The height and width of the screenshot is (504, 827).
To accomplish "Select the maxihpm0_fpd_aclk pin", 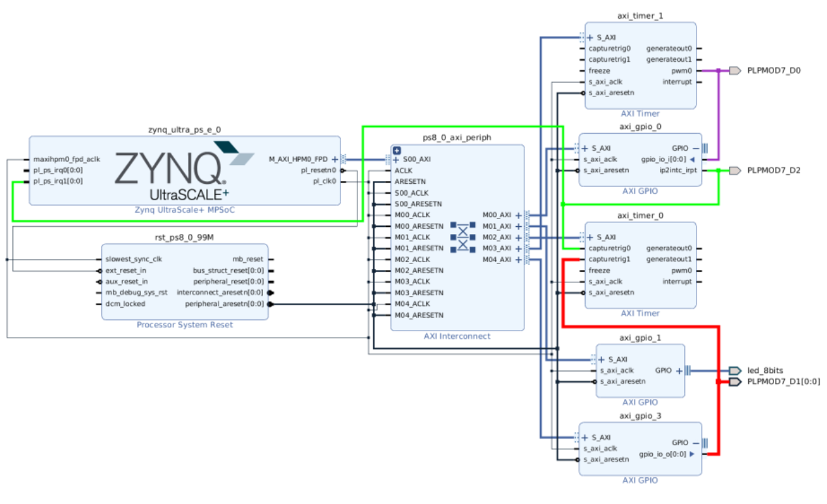I will pyautogui.click(x=67, y=158).
